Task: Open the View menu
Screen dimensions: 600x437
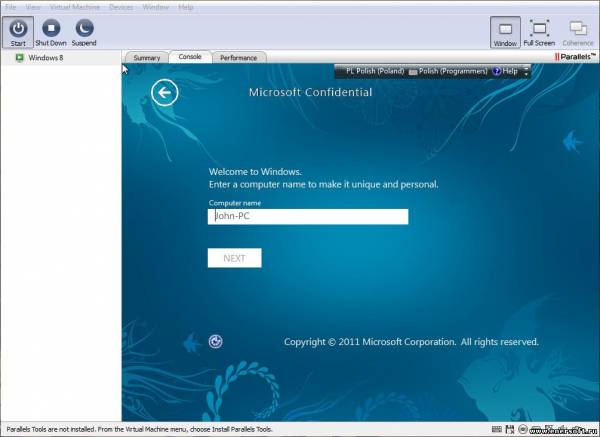Action: pyautogui.click(x=33, y=7)
